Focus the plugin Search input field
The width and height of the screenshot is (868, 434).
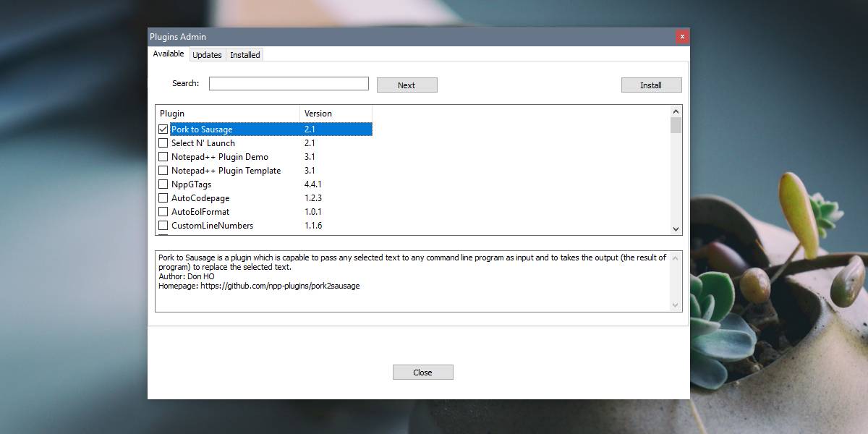pyautogui.click(x=289, y=84)
